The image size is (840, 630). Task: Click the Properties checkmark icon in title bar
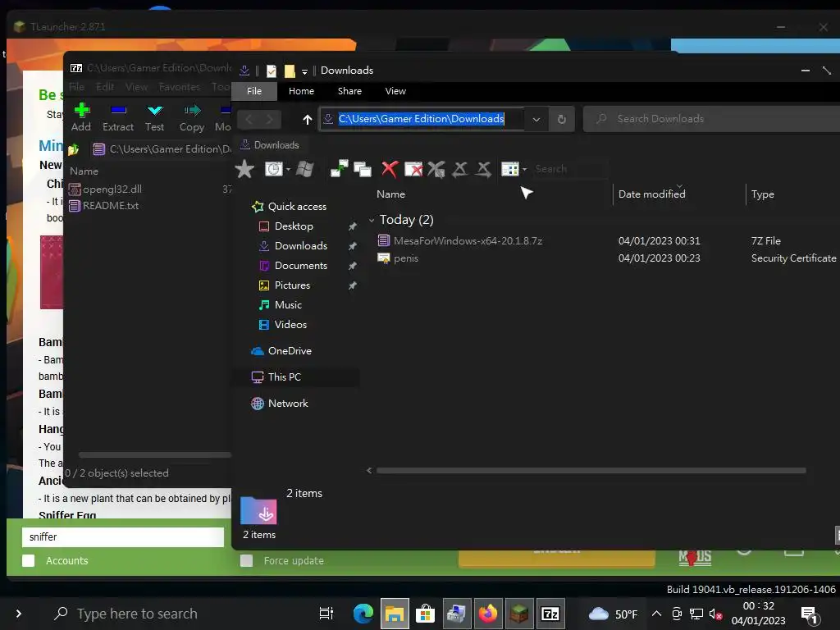272,71
